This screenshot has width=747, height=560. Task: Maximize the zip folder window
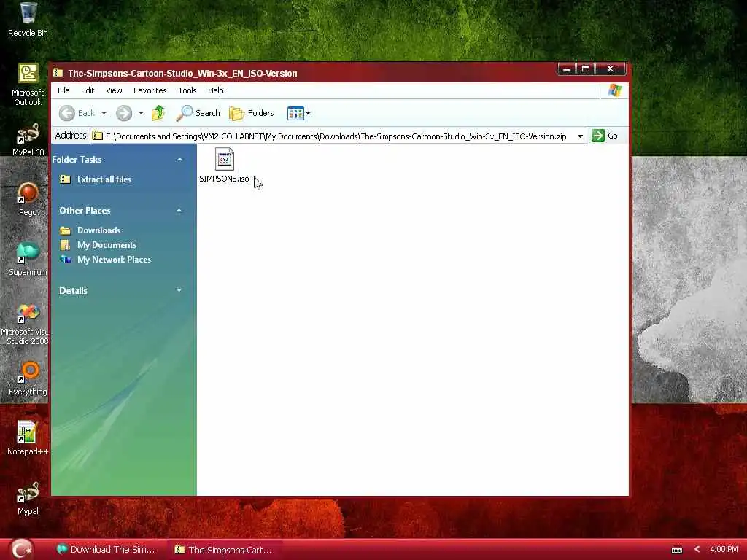tap(586, 69)
